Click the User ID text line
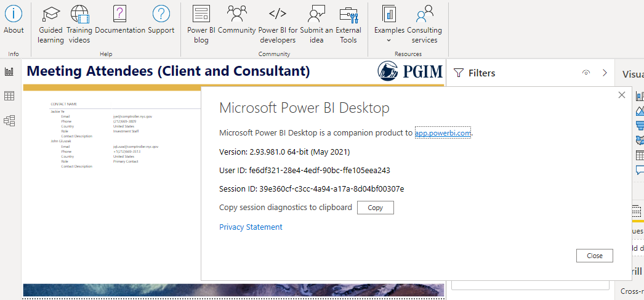Image resolution: width=644 pixels, height=300 pixels. tap(305, 170)
